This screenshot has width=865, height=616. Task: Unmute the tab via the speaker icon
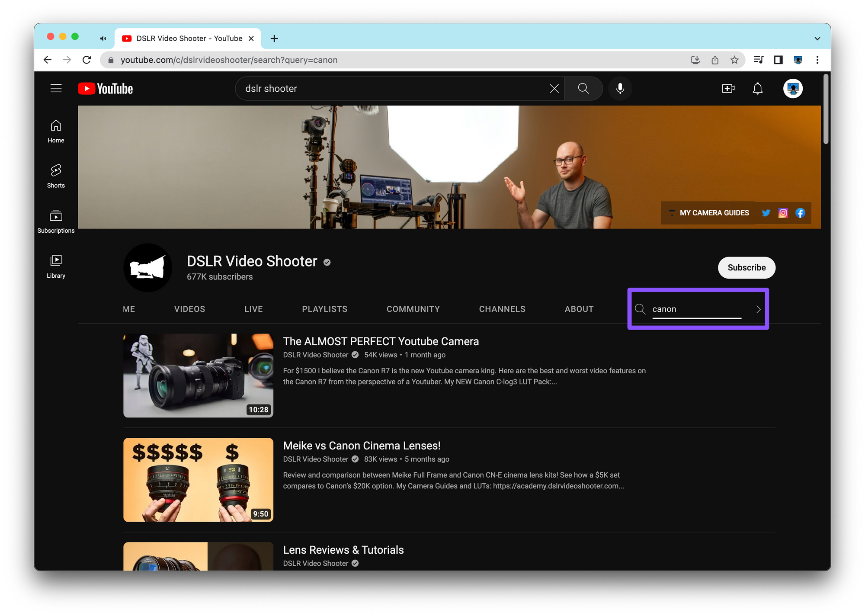point(103,38)
